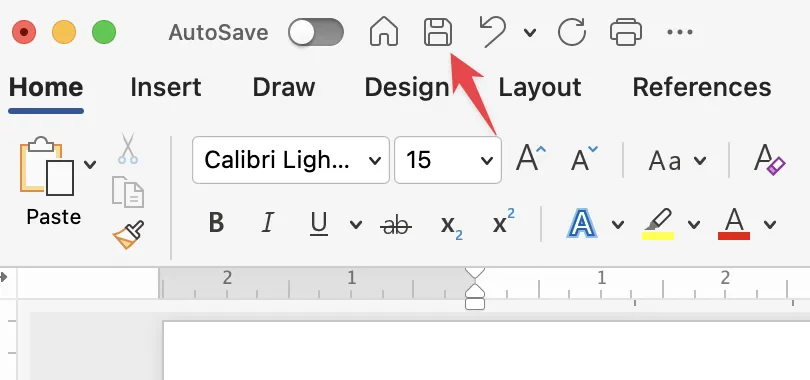Apply the yellow text highlight color
Screen dimensions: 810x380
click(658, 224)
